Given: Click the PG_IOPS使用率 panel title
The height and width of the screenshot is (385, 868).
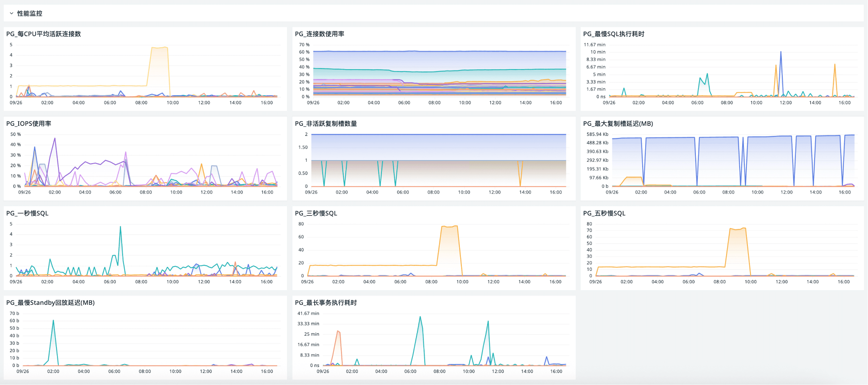Looking at the screenshot, I should (29, 124).
